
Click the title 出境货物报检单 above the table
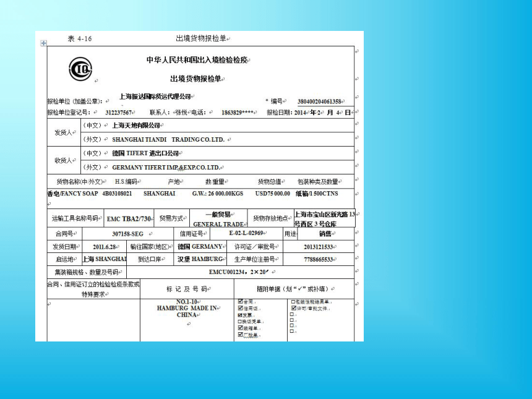[201, 38]
